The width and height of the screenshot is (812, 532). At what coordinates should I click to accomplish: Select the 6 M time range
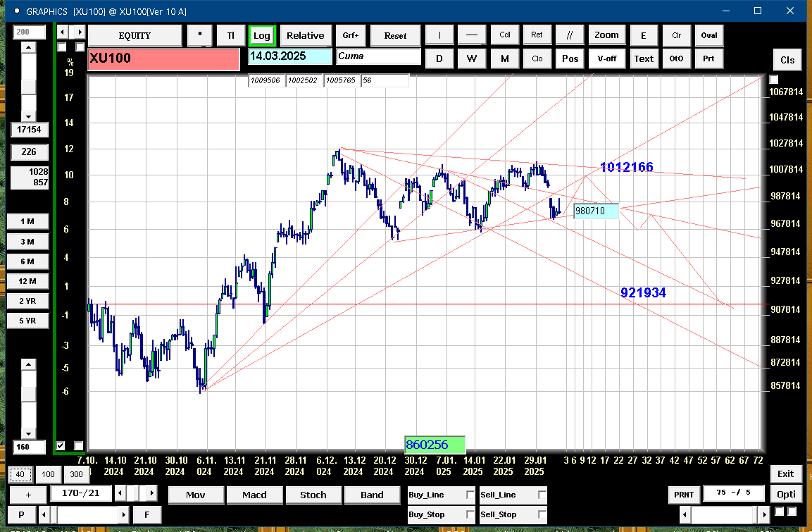(27, 261)
